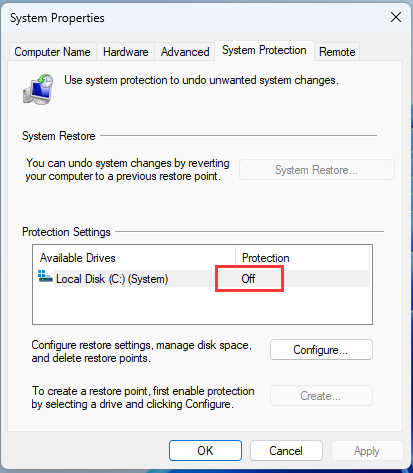This screenshot has height=473, width=413.
Task: Click the System Restore... button
Action: point(317,170)
